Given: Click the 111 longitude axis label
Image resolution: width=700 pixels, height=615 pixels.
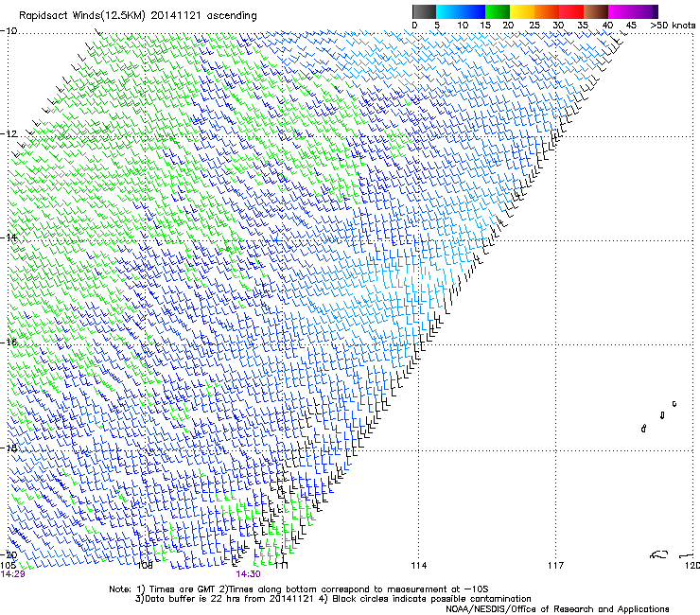Looking at the screenshot, I should click(281, 566).
